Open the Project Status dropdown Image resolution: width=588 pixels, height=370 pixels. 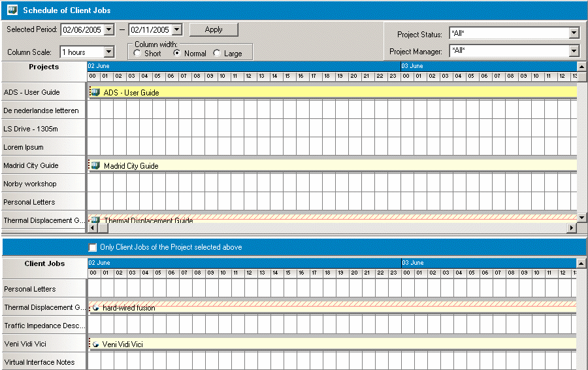(574, 33)
